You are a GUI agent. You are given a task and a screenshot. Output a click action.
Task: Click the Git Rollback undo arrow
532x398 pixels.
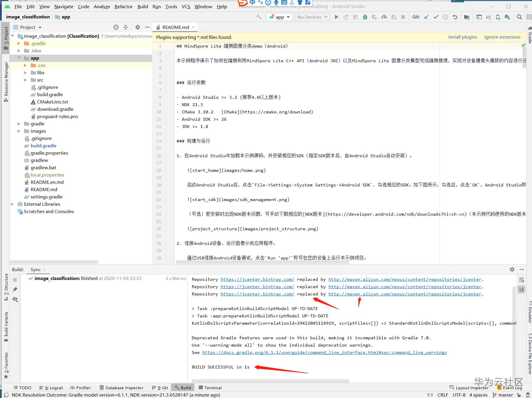tap(455, 17)
